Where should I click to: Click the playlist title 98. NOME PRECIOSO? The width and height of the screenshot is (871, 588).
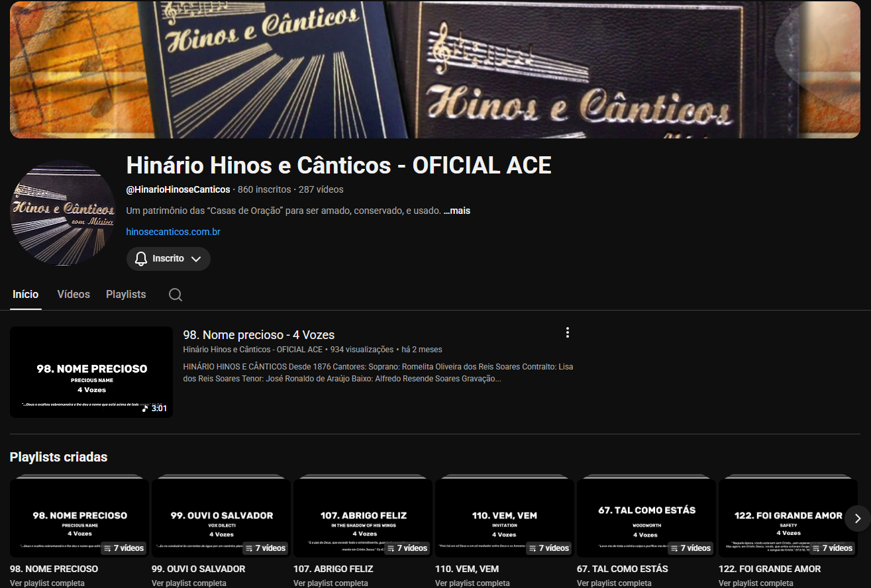point(54,569)
